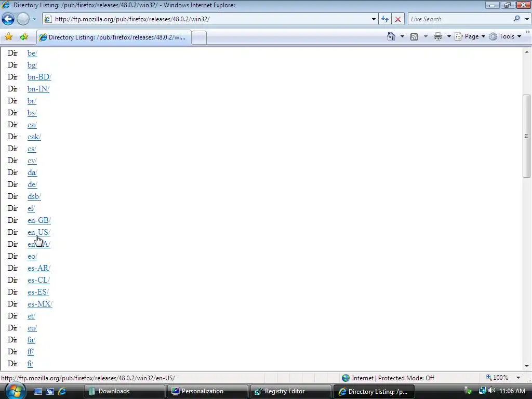532x399 pixels.
Task: Open the bg/ directory link
Action: pos(32,65)
